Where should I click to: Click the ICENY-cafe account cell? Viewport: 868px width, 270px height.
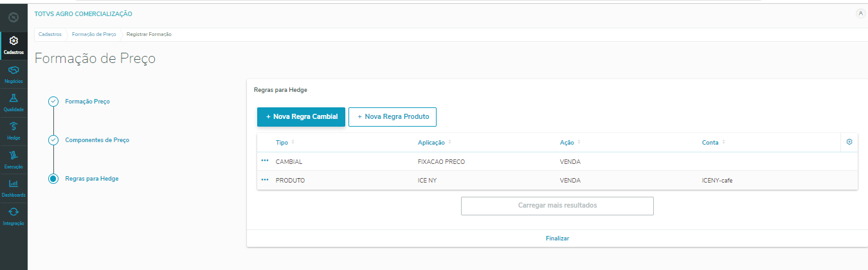[x=717, y=180]
